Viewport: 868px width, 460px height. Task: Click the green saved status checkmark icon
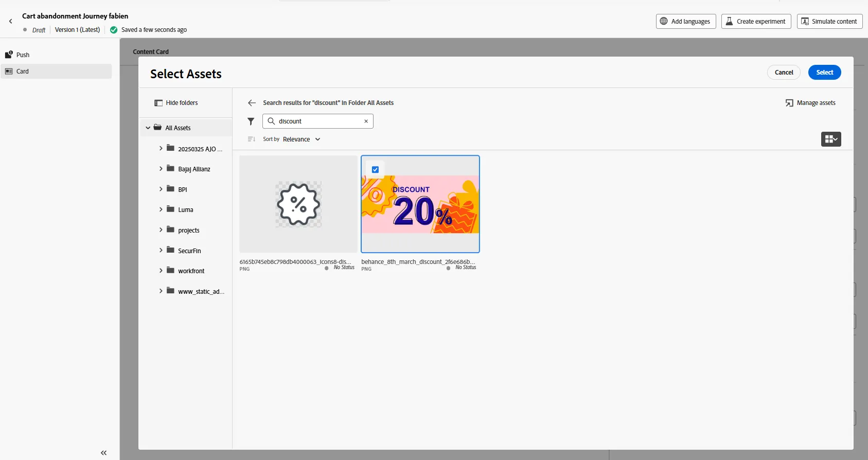(x=114, y=30)
